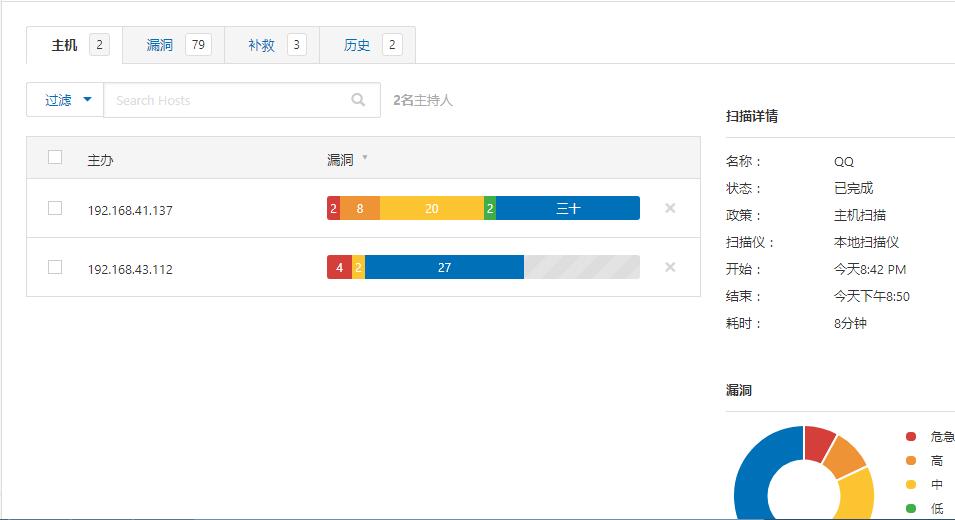Click the 主办 column header
955x520 pixels.
(100, 160)
